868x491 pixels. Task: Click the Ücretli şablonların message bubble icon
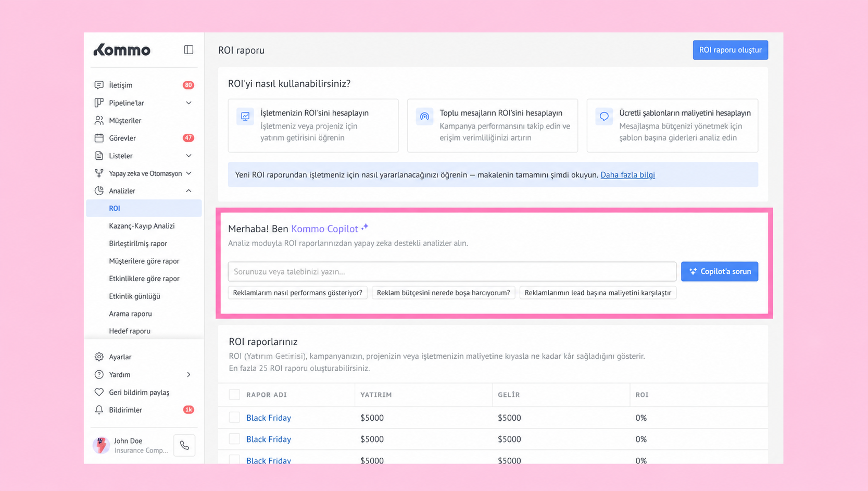coord(604,116)
